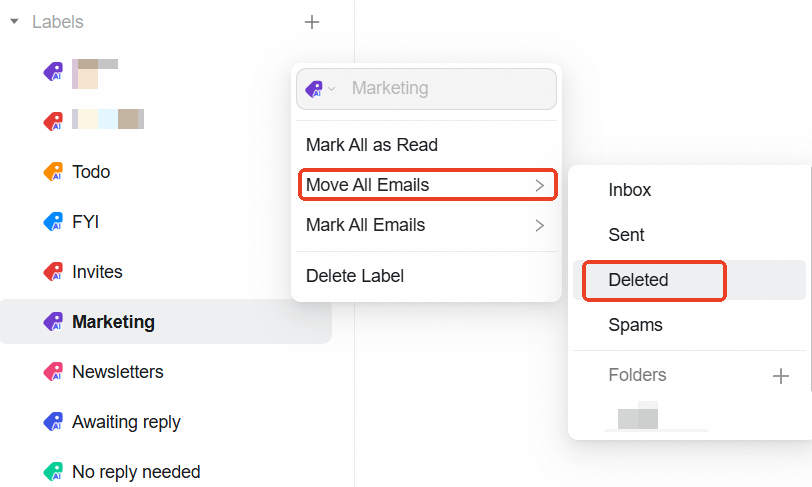Click the pink Newsletters label tag icon
The height and width of the screenshot is (487, 812).
point(53,371)
